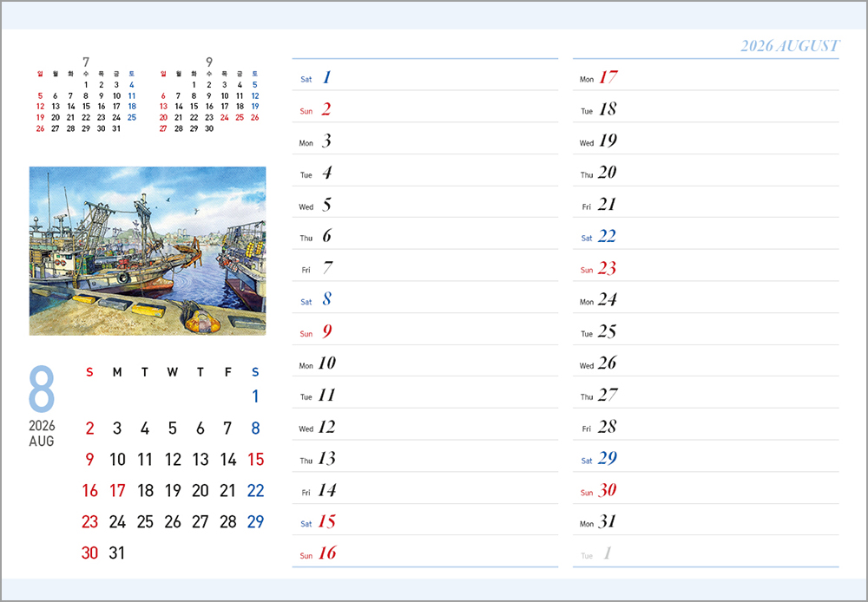Select the red "Mon 17" planner row
868x602 pixels.
pos(706,75)
